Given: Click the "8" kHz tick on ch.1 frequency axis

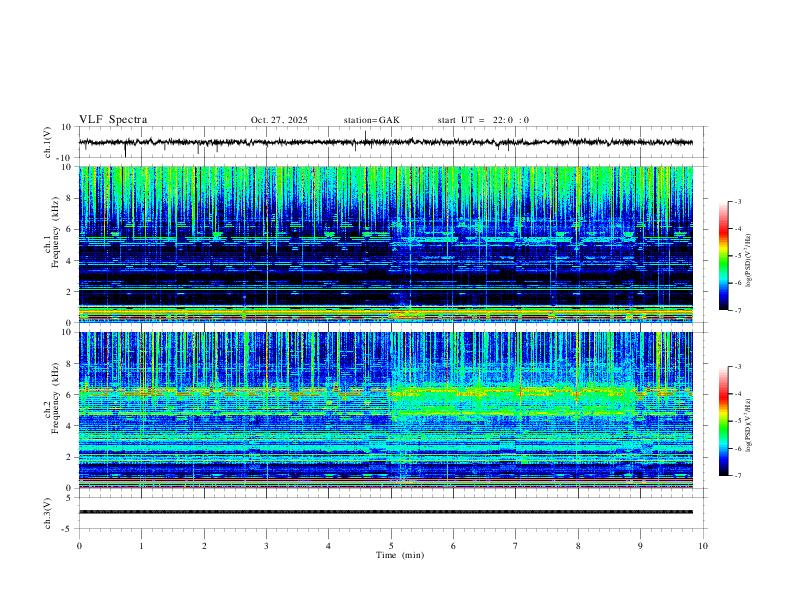Looking at the screenshot, I should (69, 198).
